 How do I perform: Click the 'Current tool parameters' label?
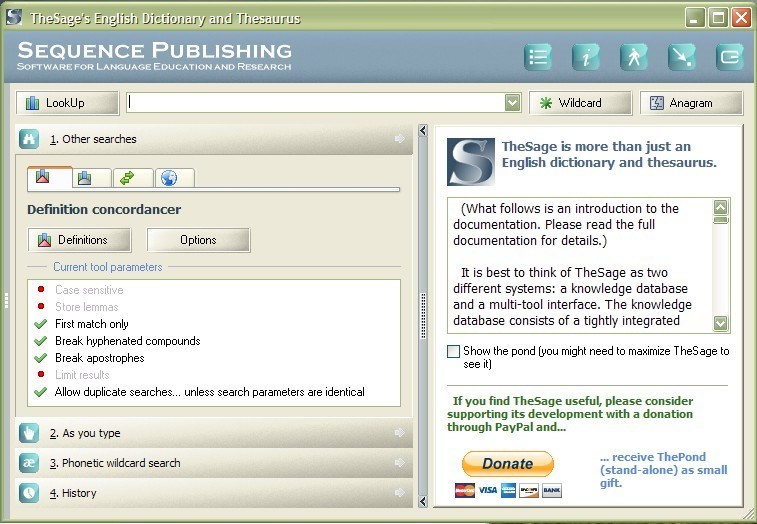pyautogui.click(x=108, y=267)
